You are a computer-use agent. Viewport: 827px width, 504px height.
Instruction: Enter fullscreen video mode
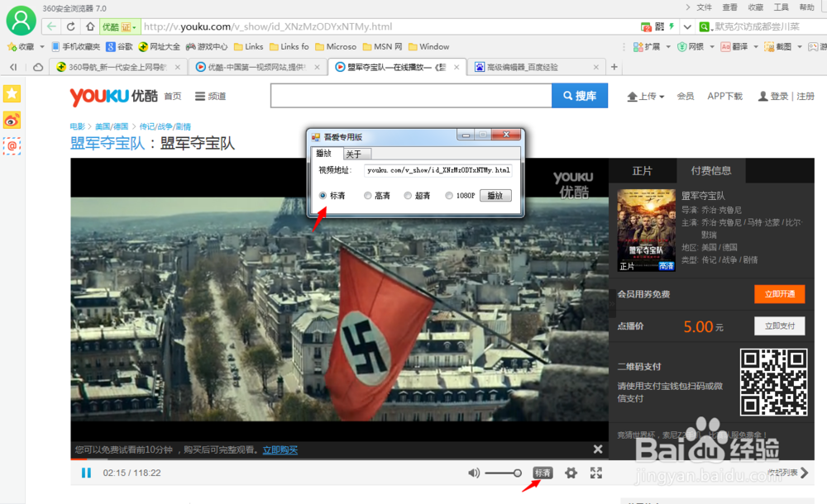596,473
